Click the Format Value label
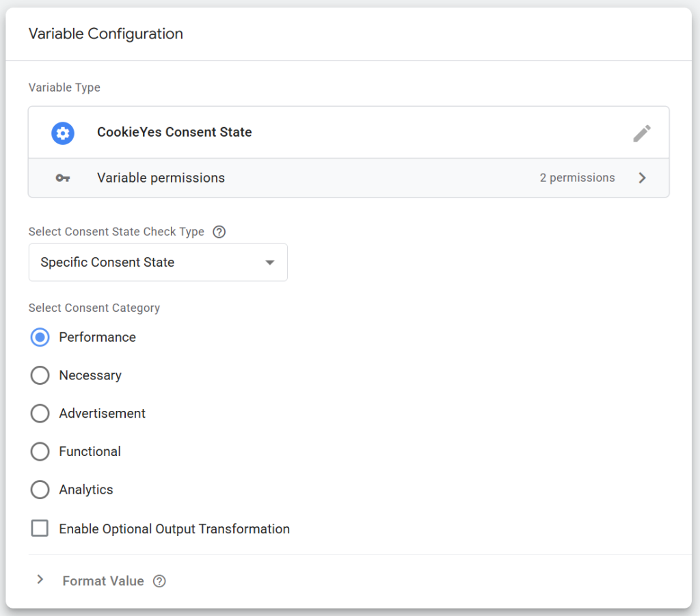The image size is (700, 616). [103, 581]
